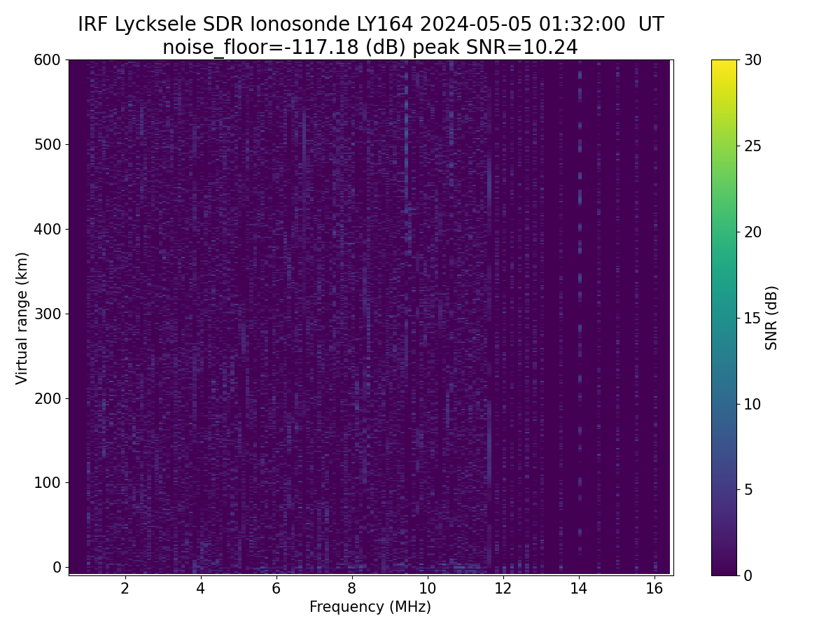Click the Virtual range (km) axis label
Viewport: 840px width, 630px height.
[22, 318]
